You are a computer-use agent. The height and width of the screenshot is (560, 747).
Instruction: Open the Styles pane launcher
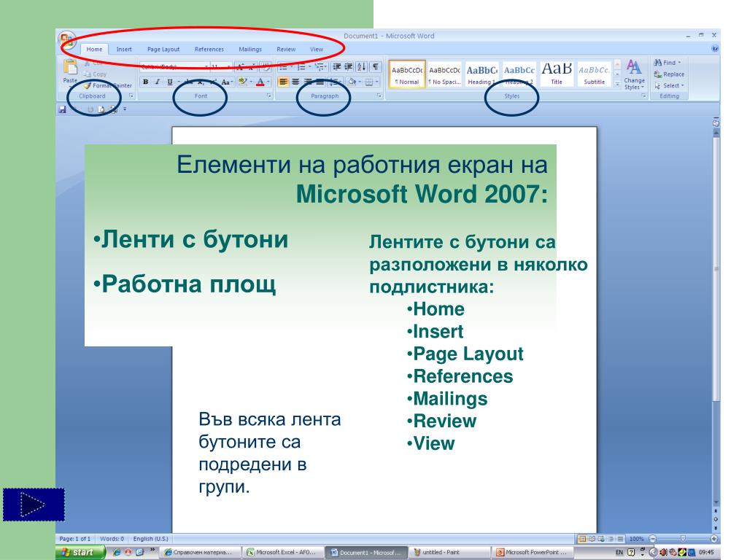(x=643, y=96)
